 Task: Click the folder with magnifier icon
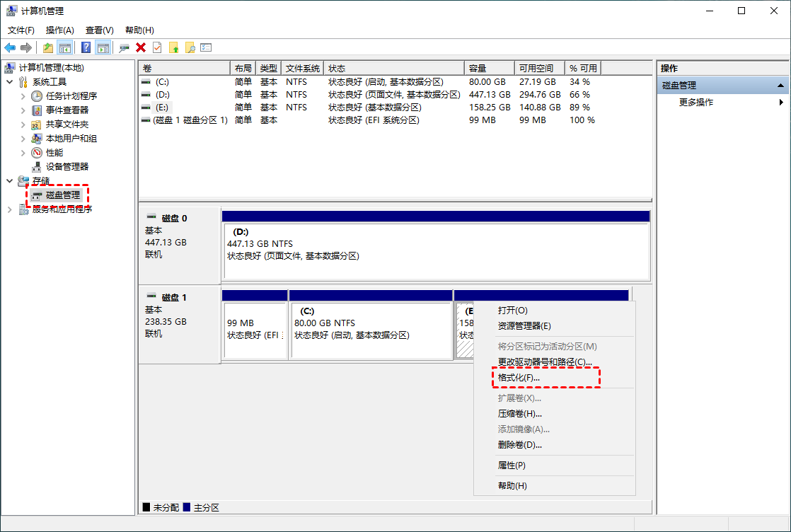tap(190, 48)
